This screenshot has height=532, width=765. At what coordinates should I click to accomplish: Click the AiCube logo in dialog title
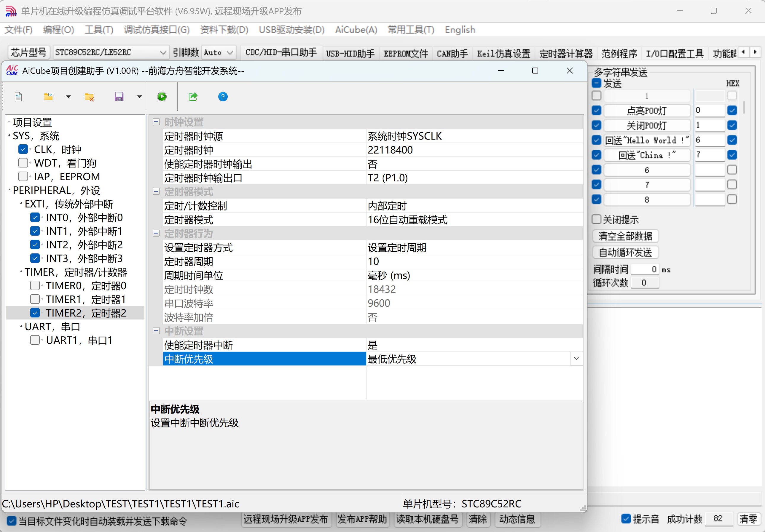point(12,71)
